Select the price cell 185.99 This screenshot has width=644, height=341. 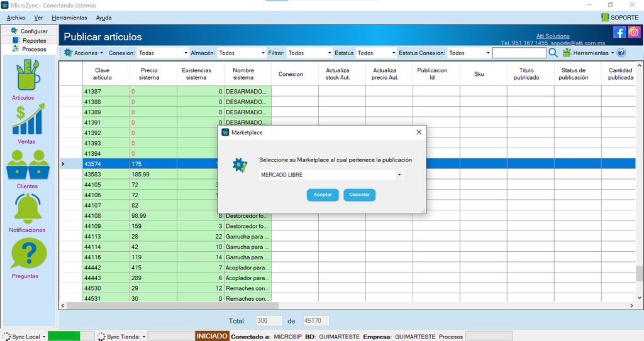tap(153, 174)
